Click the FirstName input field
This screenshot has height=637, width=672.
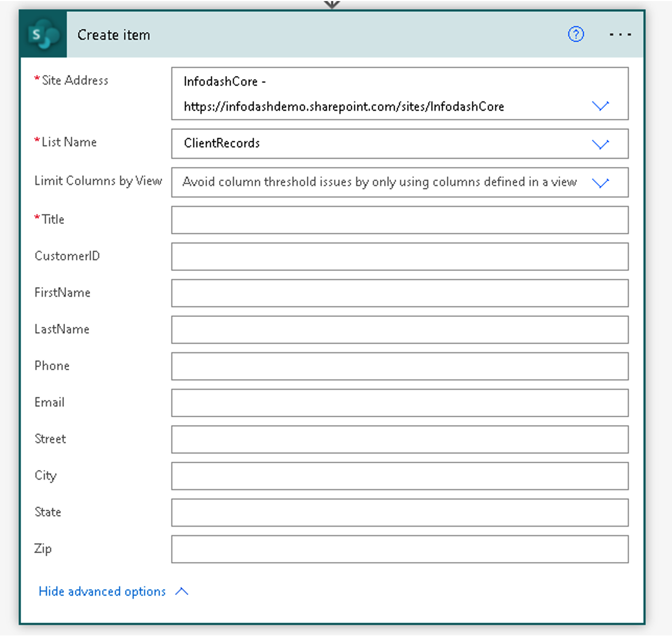[x=400, y=293]
